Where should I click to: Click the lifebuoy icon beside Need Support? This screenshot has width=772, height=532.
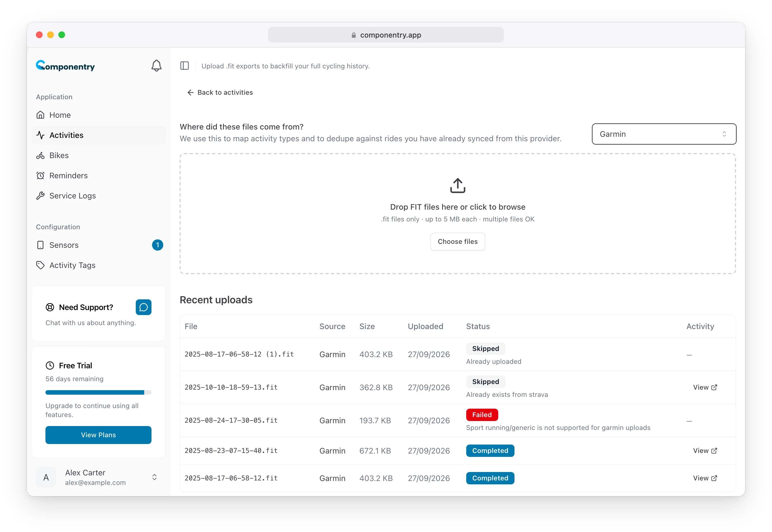coord(50,307)
